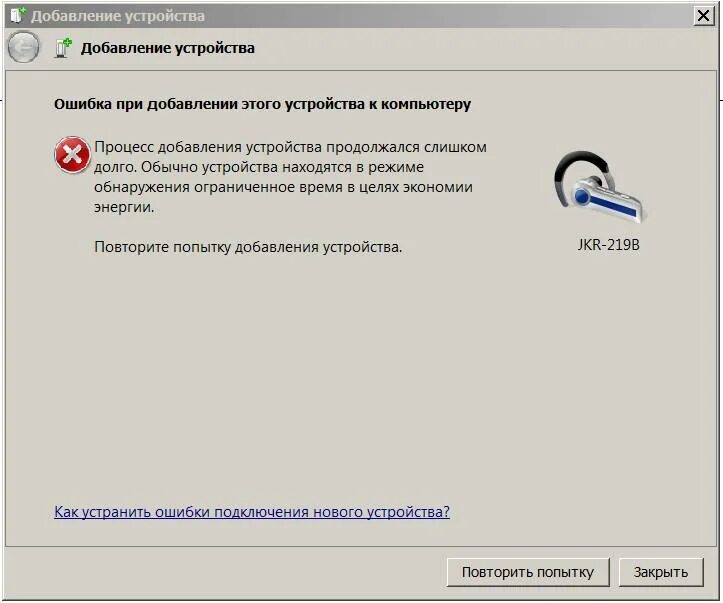
Task: Close the dialog with the X button
Action: pos(704,16)
